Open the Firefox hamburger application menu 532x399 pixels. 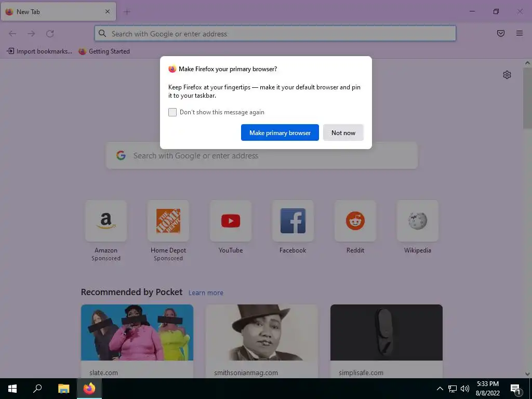coord(520,33)
